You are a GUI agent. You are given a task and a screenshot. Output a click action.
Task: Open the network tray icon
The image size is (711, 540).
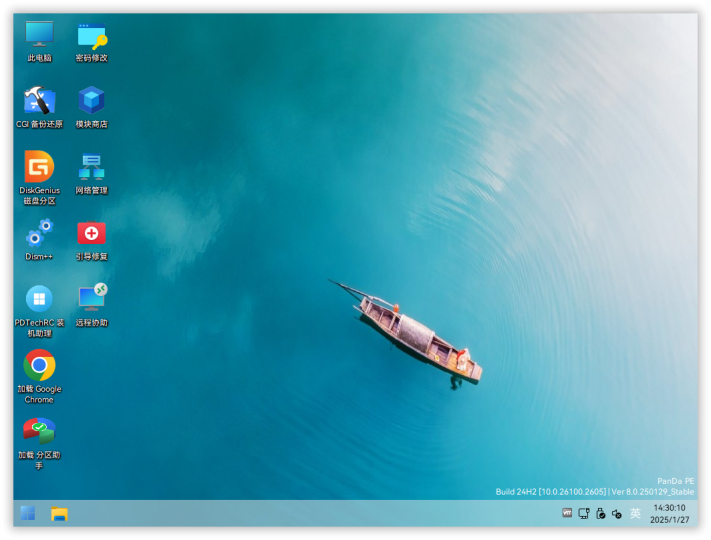click(x=584, y=513)
